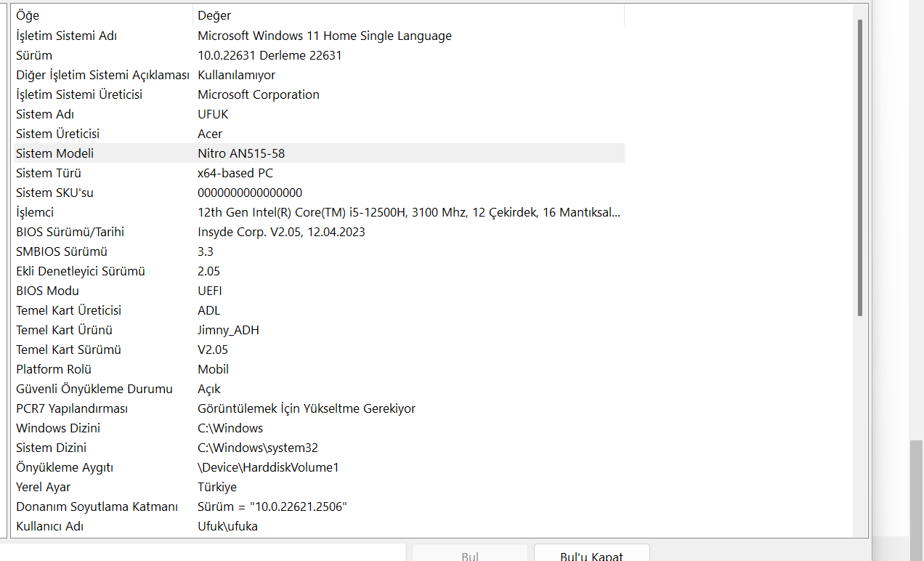This screenshot has width=924, height=561.
Task: Click the value Nitro AN515-58
Action: click(241, 153)
